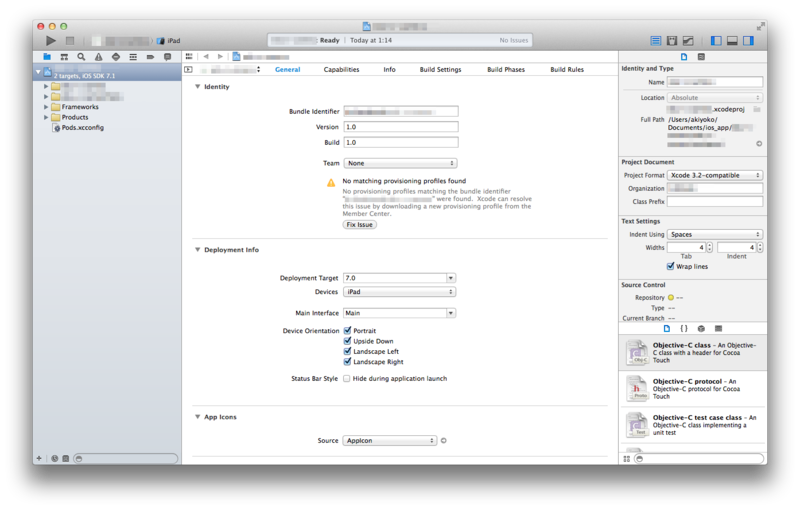Image resolution: width=800 pixels, height=510 pixels.
Task: Toggle the project and targets list sidebar
Action: click(188, 69)
